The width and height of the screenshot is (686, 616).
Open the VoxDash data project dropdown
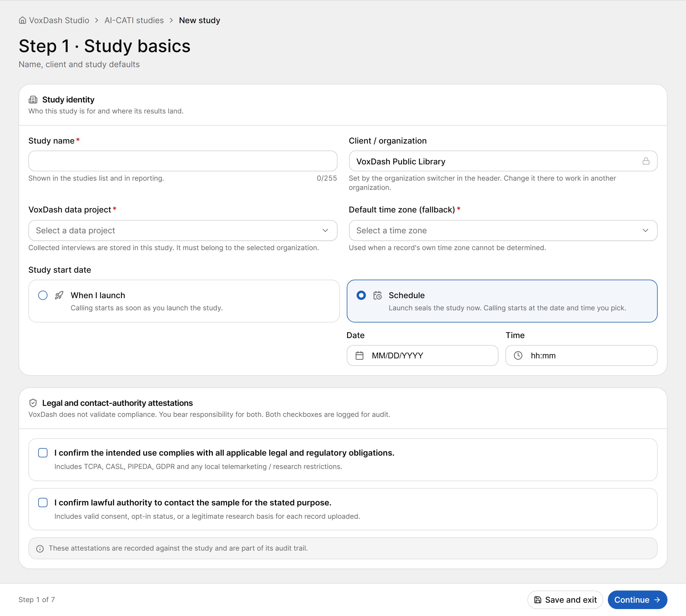click(x=183, y=230)
